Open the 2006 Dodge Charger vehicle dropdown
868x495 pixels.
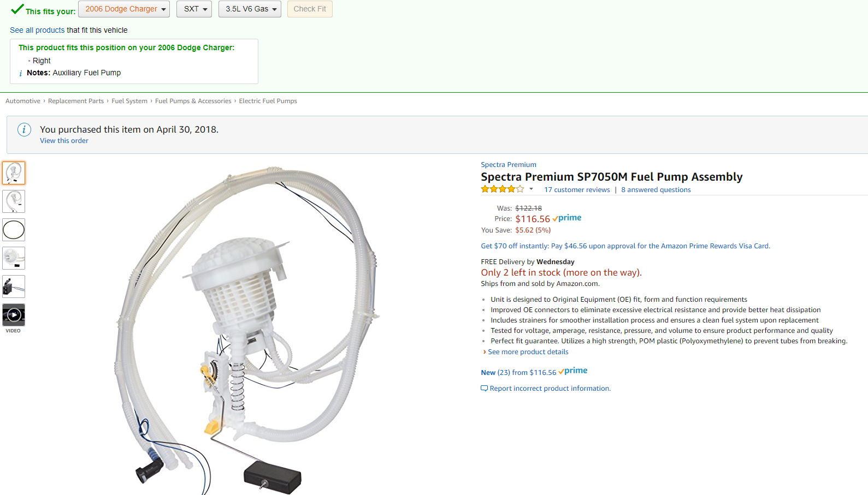click(x=124, y=9)
